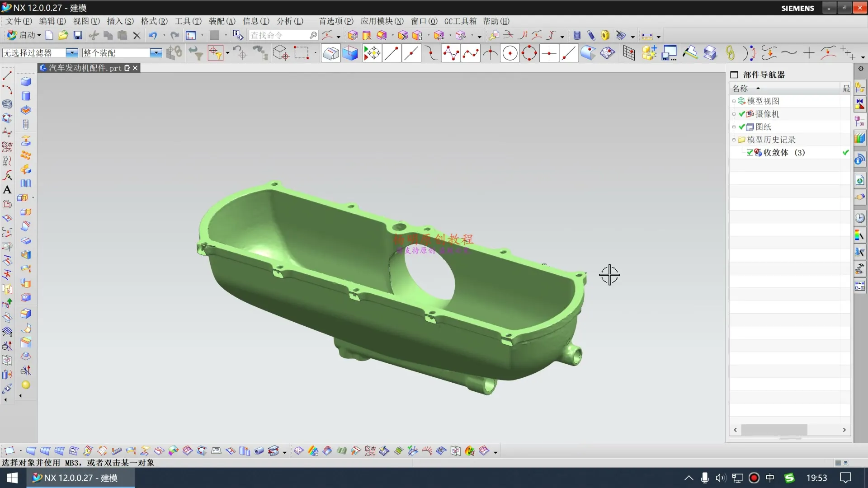Click the arc center point snap icon
The image size is (868, 488).
click(509, 53)
